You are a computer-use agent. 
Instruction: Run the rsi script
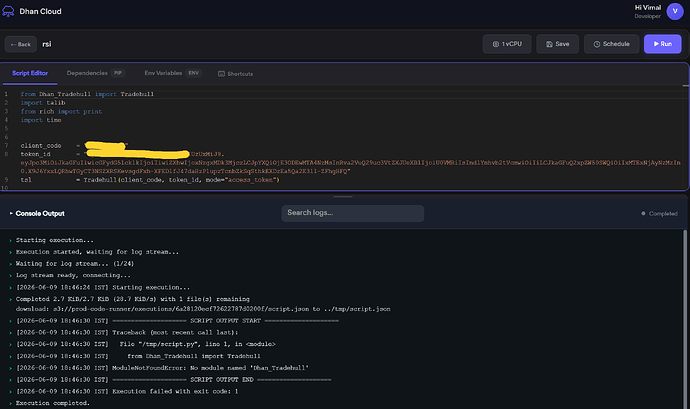pyautogui.click(x=662, y=44)
